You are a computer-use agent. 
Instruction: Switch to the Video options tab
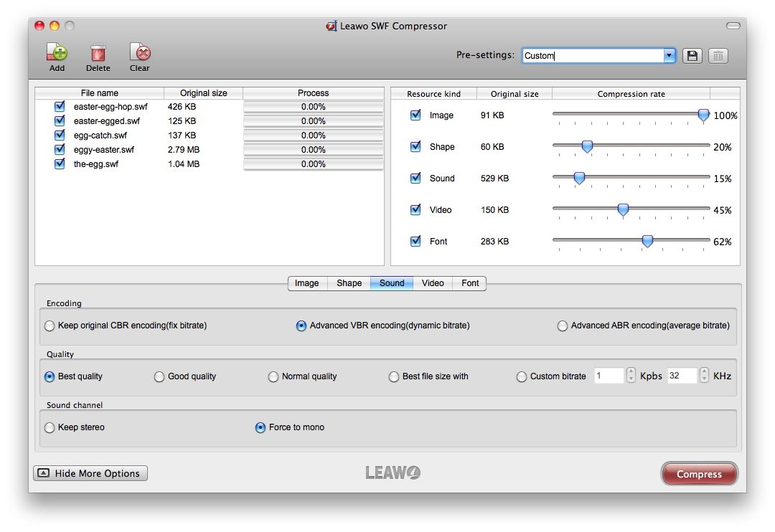433,283
